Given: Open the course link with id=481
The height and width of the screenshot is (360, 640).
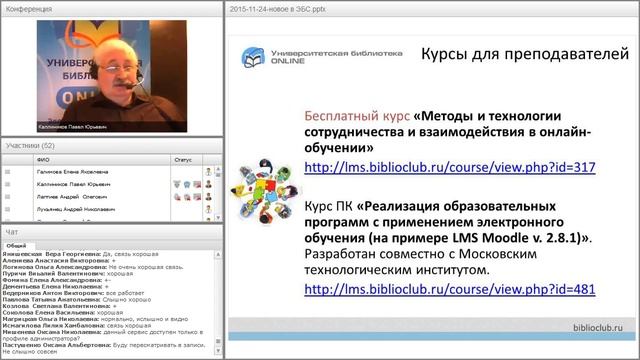Looking at the screenshot, I should [x=450, y=289].
